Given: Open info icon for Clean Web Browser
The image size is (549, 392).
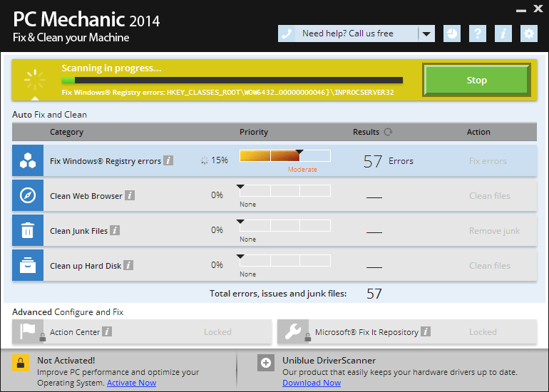Looking at the screenshot, I should click(130, 195).
